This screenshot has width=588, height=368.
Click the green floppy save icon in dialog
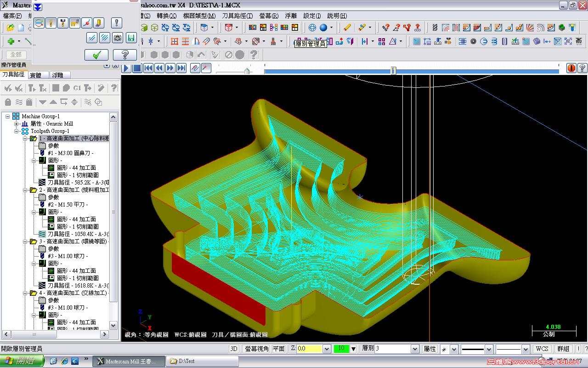(131, 38)
